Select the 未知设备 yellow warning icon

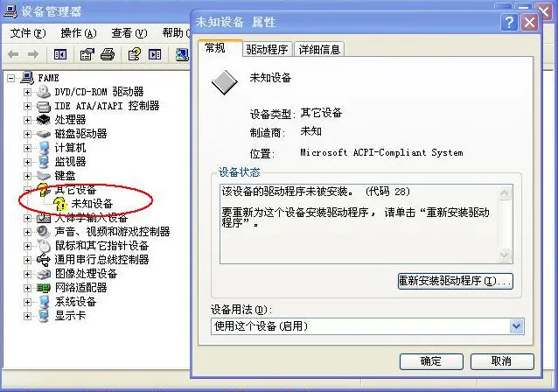pyautogui.click(x=60, y=204)
